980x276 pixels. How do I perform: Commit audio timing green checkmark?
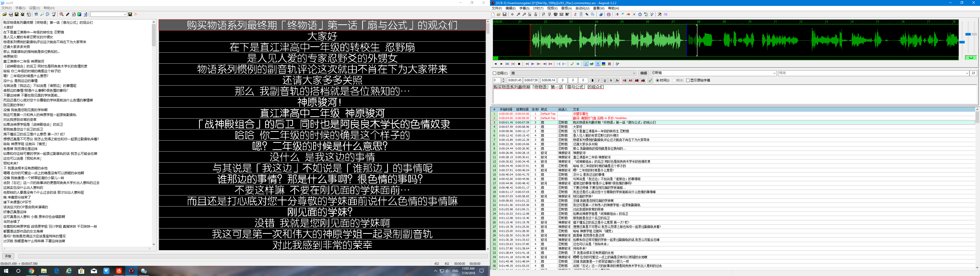[x=572, y=64]
